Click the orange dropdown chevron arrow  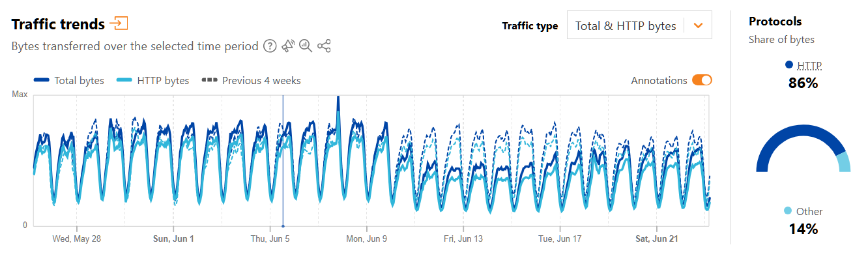click(x=699, y=25)
